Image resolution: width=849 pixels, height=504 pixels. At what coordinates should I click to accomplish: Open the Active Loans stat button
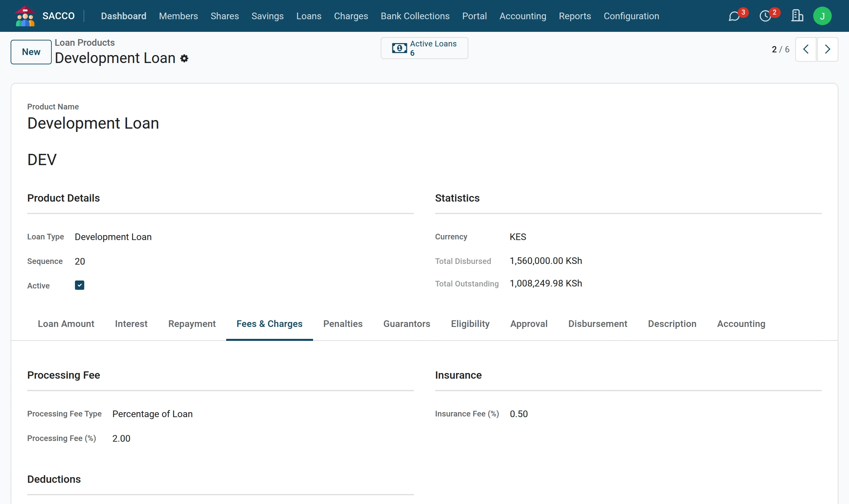(424, 48)
